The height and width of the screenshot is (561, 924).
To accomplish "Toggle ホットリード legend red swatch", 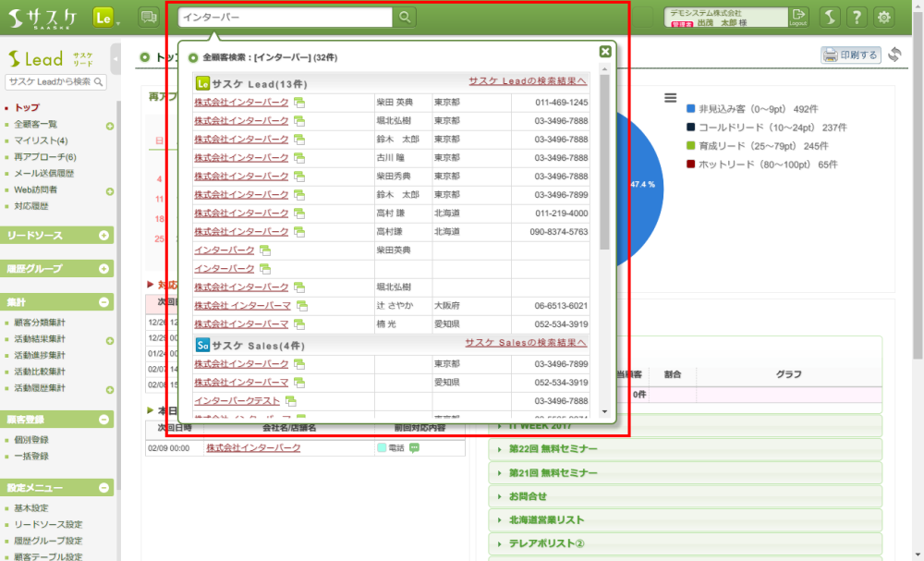I will (x=690, y=165).
